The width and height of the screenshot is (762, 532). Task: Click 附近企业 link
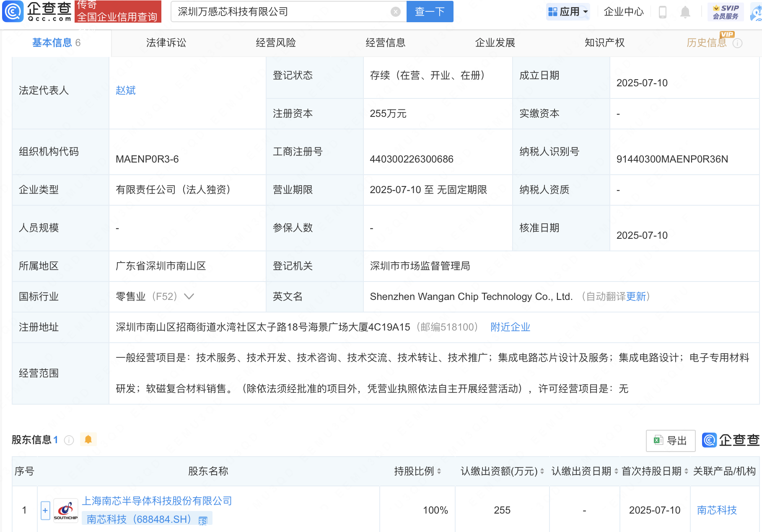coord(510,327)
